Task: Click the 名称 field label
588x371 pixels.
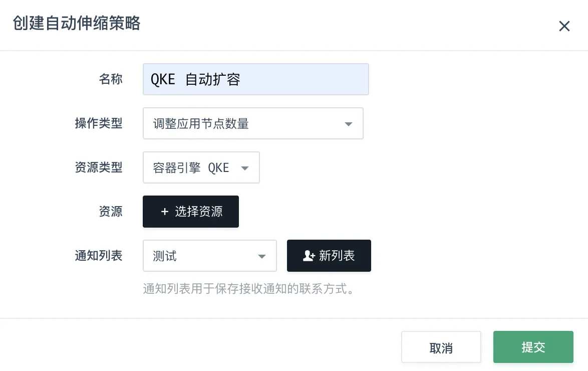Action: click(x=111, y=79)
